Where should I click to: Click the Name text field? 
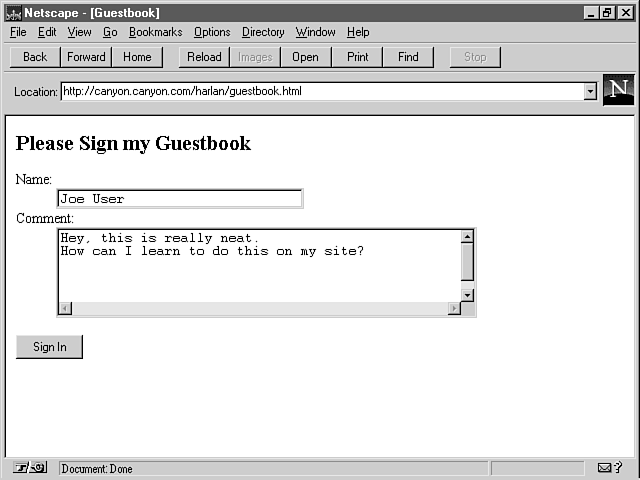[180, 199]
